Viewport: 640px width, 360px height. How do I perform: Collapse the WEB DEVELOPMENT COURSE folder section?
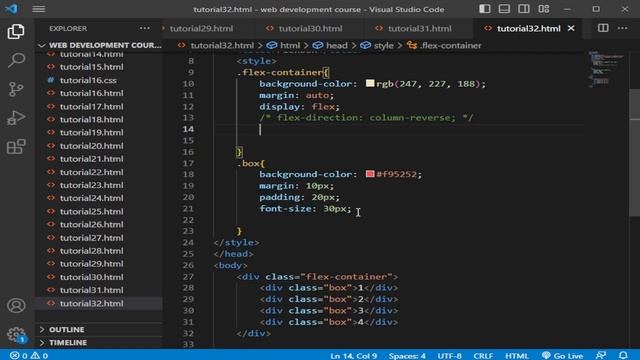(x=99, y=45)
